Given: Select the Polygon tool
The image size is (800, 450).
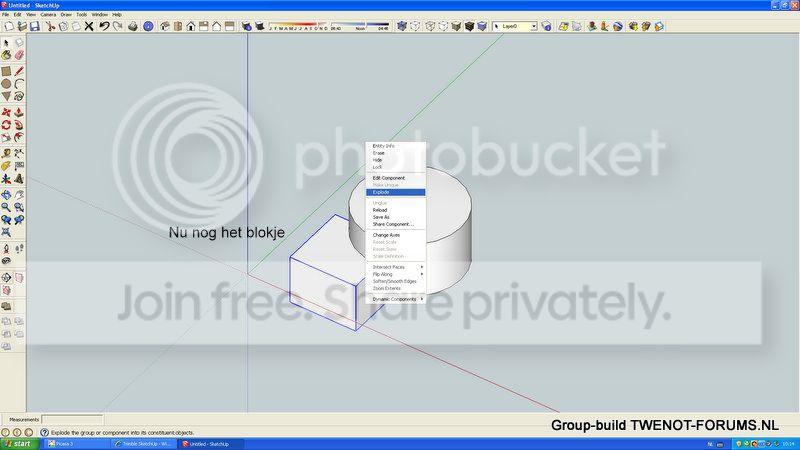Looking at the screenshot, I should [6, 96].
